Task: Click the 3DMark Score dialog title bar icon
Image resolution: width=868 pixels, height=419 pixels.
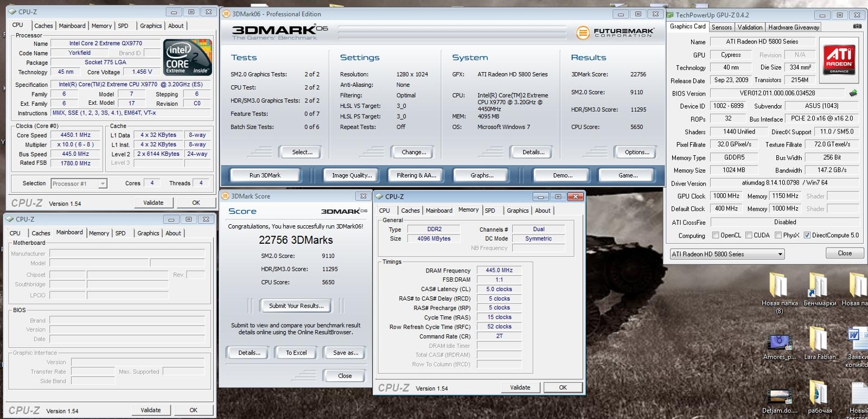Action: [225, 196]
